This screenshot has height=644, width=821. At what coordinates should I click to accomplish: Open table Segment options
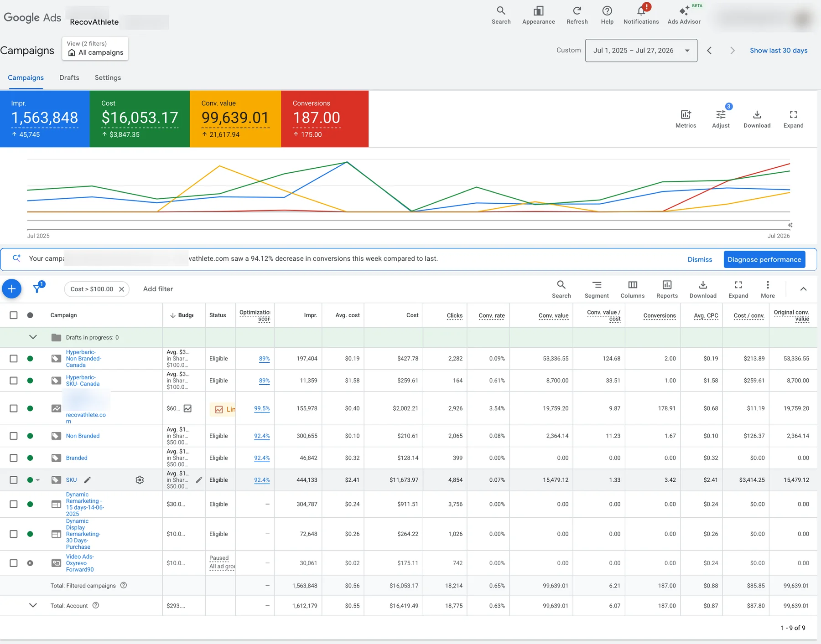pyautogui.click(x=597, y=289)
